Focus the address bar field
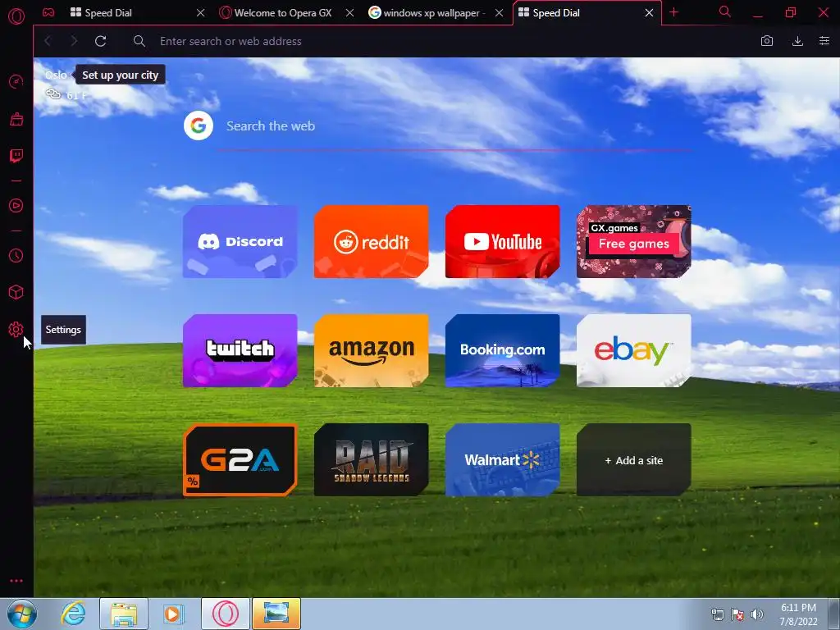 pyautogui.click(x=440, y=41)
